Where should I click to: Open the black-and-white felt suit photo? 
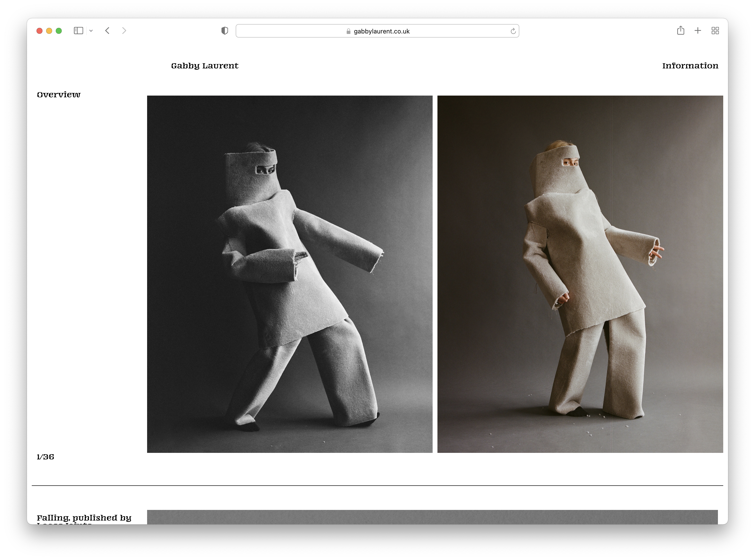coord(290,274)
